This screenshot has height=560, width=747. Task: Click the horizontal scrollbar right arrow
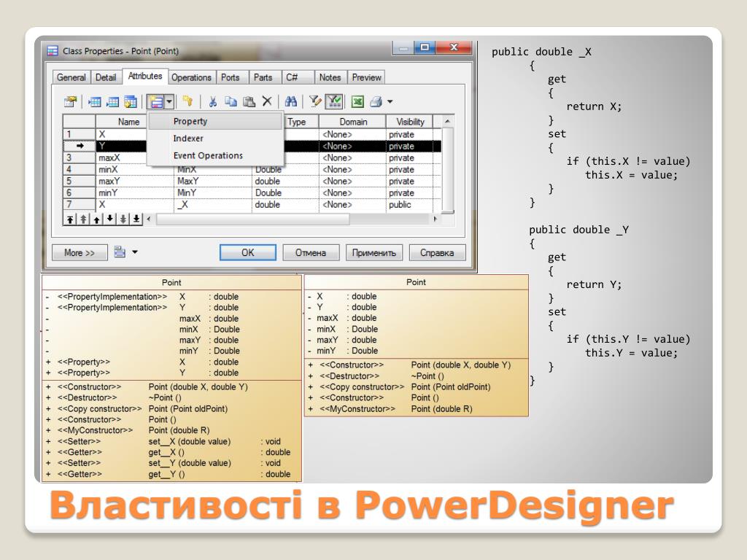435,219
